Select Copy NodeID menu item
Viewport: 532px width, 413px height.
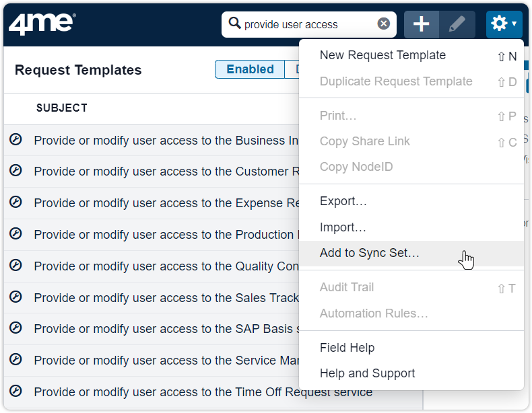(411, 167)
